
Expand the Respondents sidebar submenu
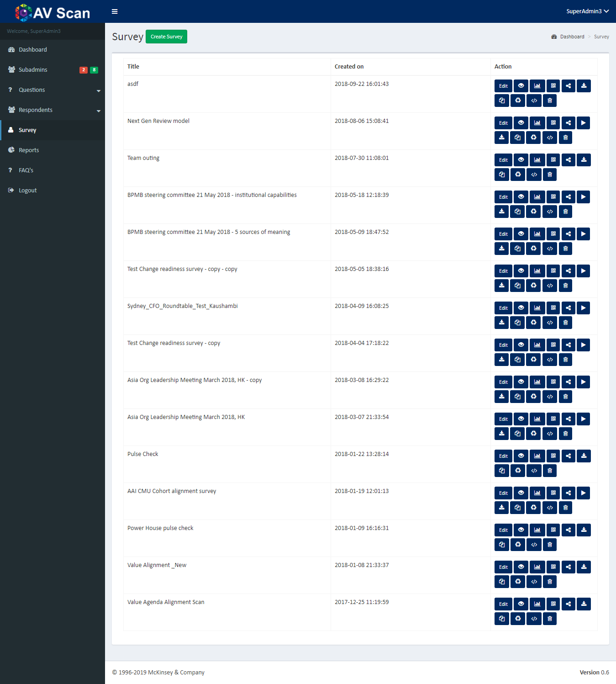point(53,110)
